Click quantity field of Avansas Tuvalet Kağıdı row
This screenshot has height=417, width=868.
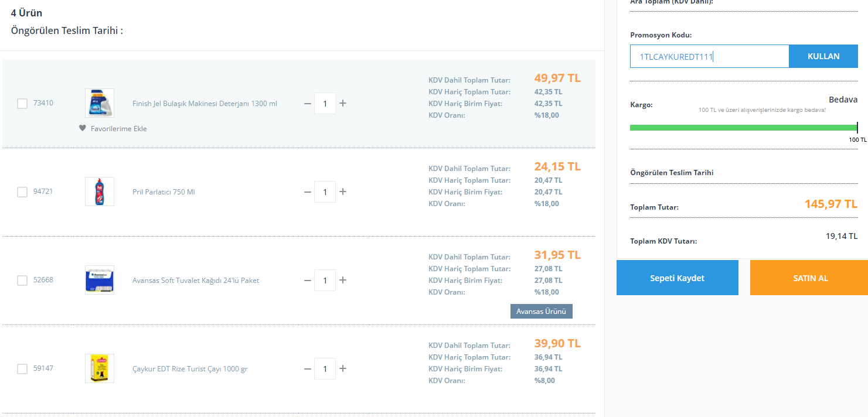pos(325,280)
